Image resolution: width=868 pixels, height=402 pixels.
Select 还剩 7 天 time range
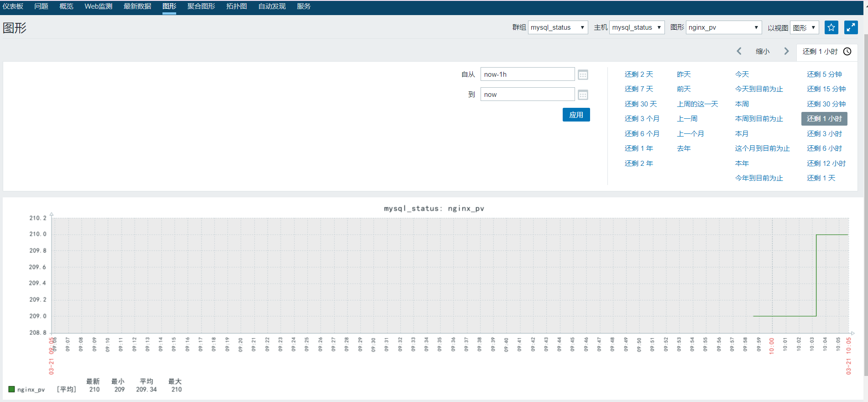[x=639, y=89]
